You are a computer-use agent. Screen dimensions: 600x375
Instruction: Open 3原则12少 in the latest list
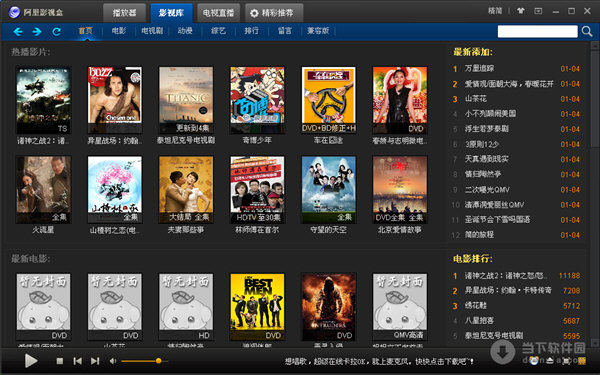point(482,144)
